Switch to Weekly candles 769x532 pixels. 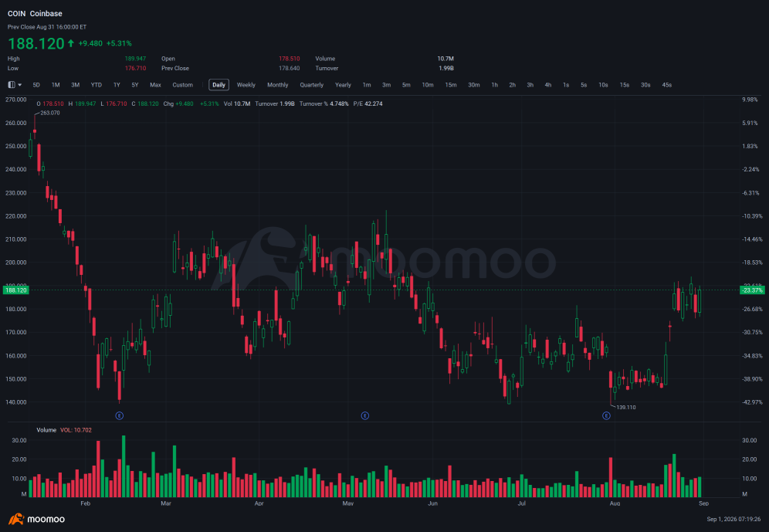pos(246,85)
